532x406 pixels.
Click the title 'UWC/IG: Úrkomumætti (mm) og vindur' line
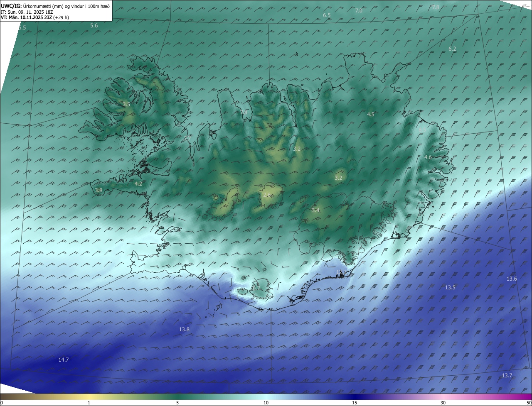click(55, 6)
